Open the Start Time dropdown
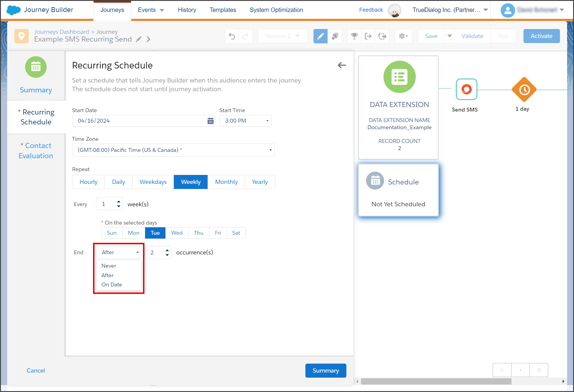 (x=246, y=121)
